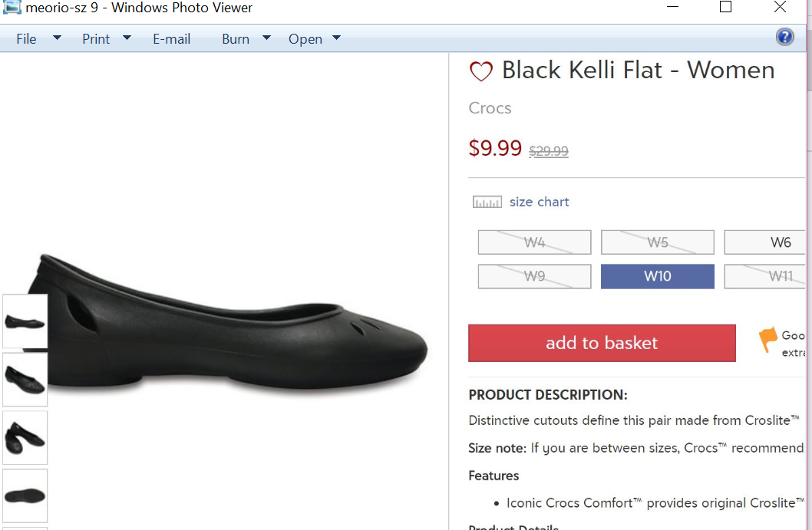Viewport: 812px width, 530px height.
Task: Maximize the Photo Viewer window
Action: pos(725,7)
